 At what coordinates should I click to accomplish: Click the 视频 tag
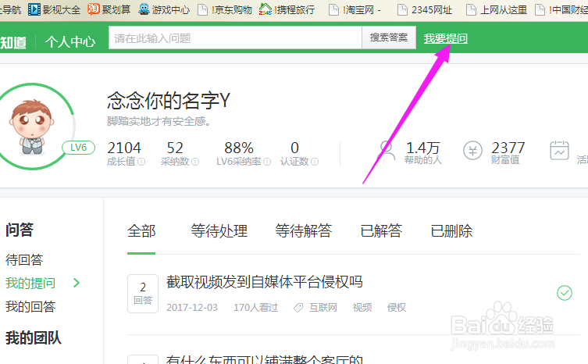coord(362,308)
